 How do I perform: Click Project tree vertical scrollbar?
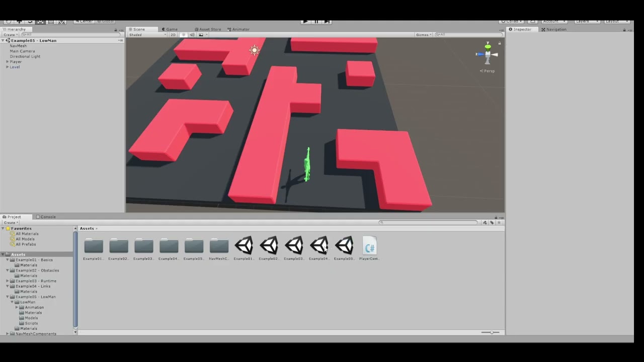point(75,278)
